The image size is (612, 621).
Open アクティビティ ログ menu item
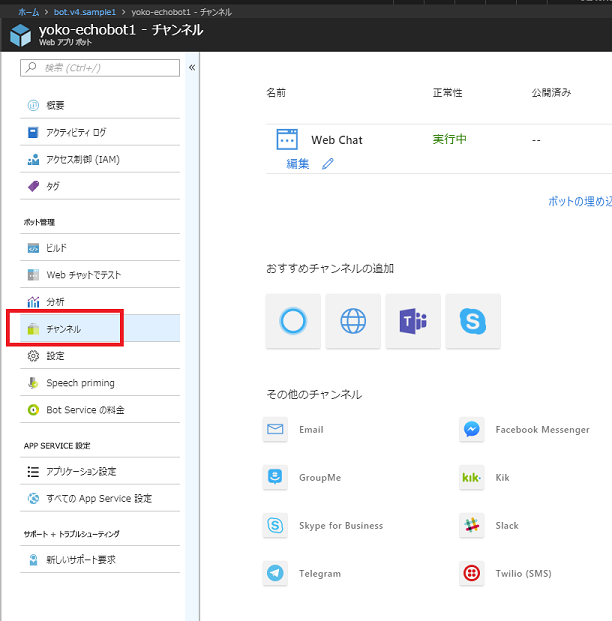click(100, 132)
